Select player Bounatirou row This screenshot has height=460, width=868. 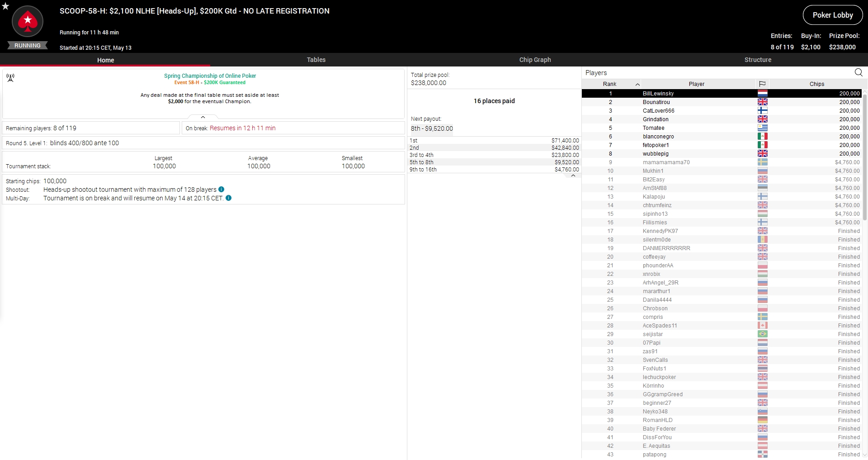pos(722,102)
